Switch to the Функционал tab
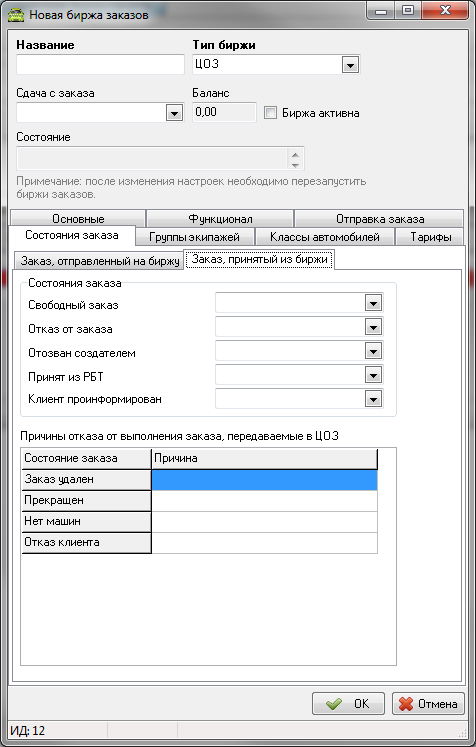The width and height of the screenshot is (476, 747). point(220,219)
